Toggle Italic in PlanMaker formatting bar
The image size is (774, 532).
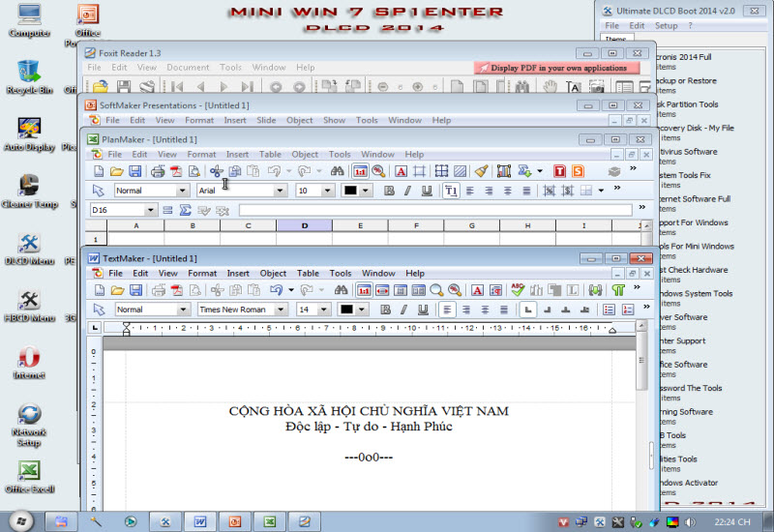pyautogui.click(x=407, y=191)
